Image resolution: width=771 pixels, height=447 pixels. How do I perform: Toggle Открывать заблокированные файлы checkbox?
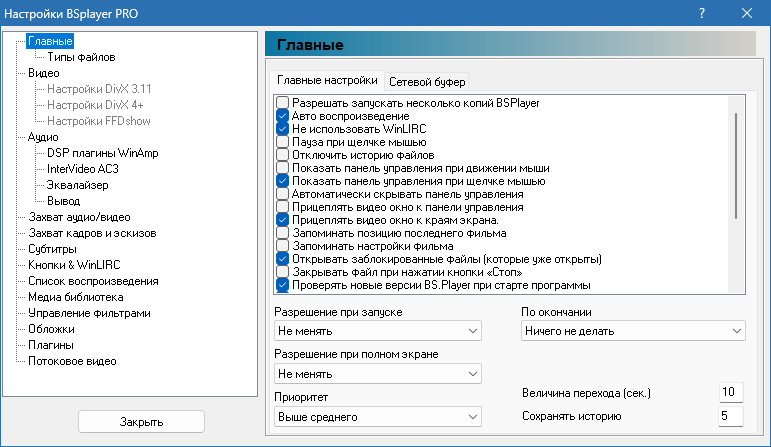coord(282,259)
